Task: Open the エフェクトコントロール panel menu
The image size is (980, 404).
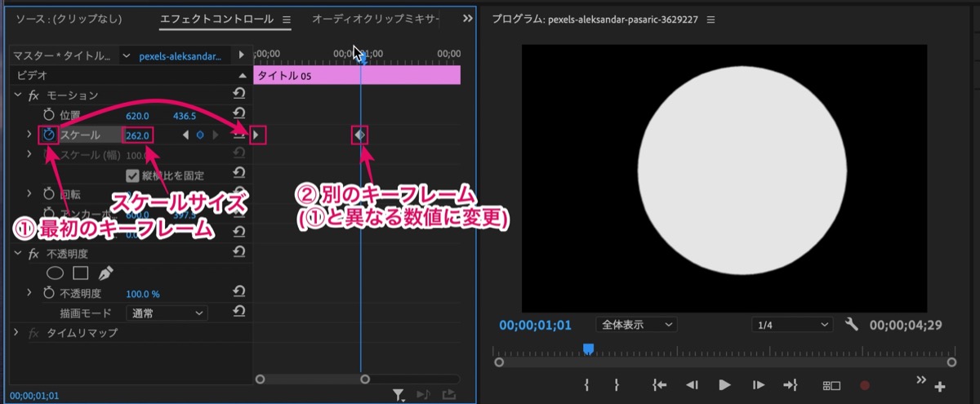Action: pyautogui.click(x=287, y=19)
